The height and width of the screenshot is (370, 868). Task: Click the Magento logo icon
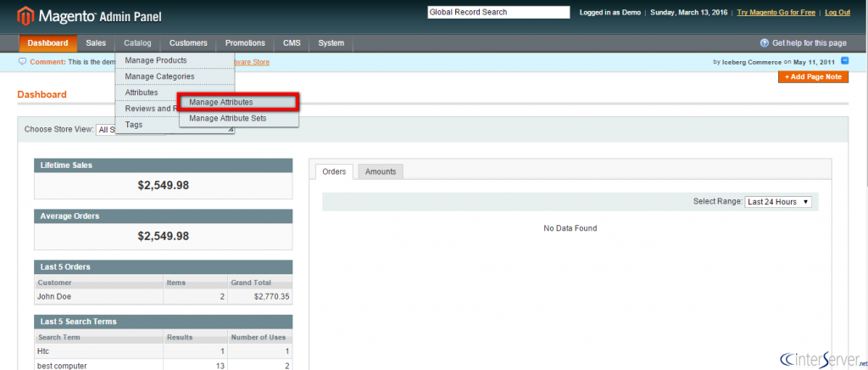(25, 16)
